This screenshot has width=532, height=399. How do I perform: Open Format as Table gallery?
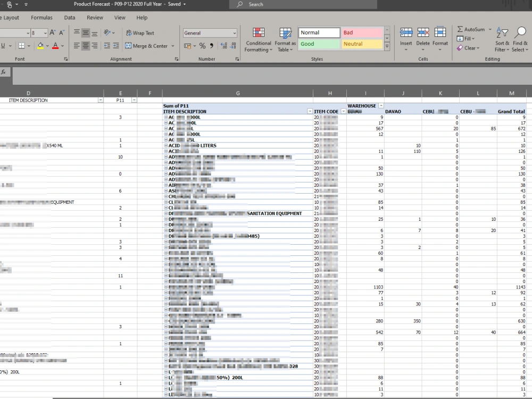[x=285, y=40]
